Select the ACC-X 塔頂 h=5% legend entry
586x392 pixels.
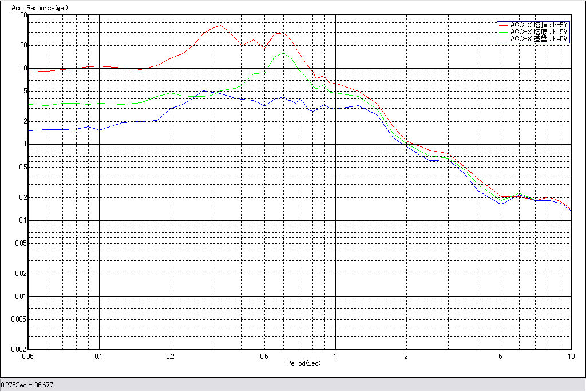pyautogui.click(x=539, y=25)
